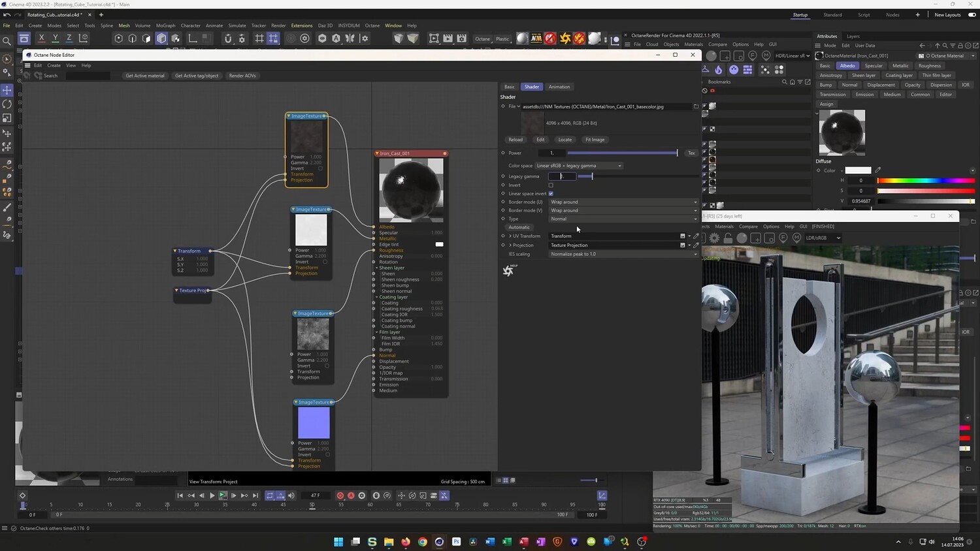Lock the Y axis in the toolbar
Image resolution: width=980 pixels, height=551 pixels.
(x=56, y=39)
